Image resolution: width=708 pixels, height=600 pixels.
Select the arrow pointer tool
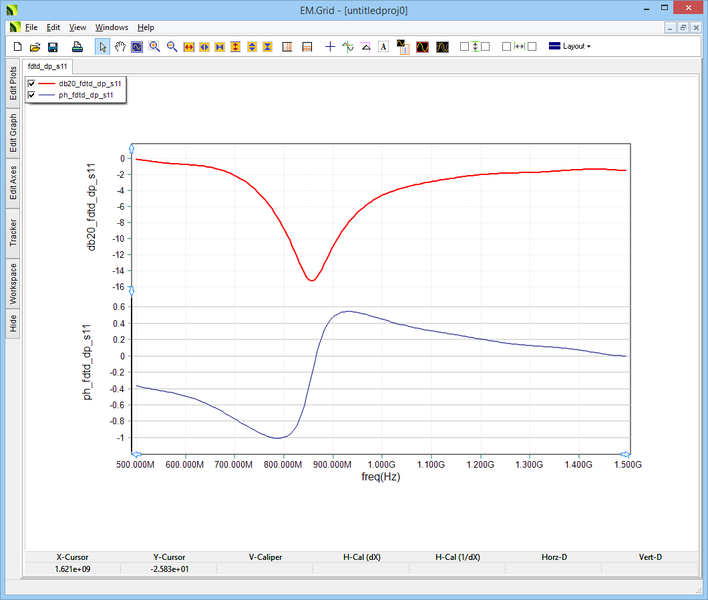click(x=102, y=46)
